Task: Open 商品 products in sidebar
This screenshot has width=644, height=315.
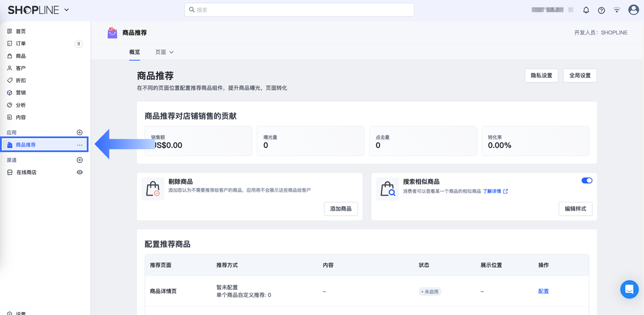Action: (x=21, y=56)
